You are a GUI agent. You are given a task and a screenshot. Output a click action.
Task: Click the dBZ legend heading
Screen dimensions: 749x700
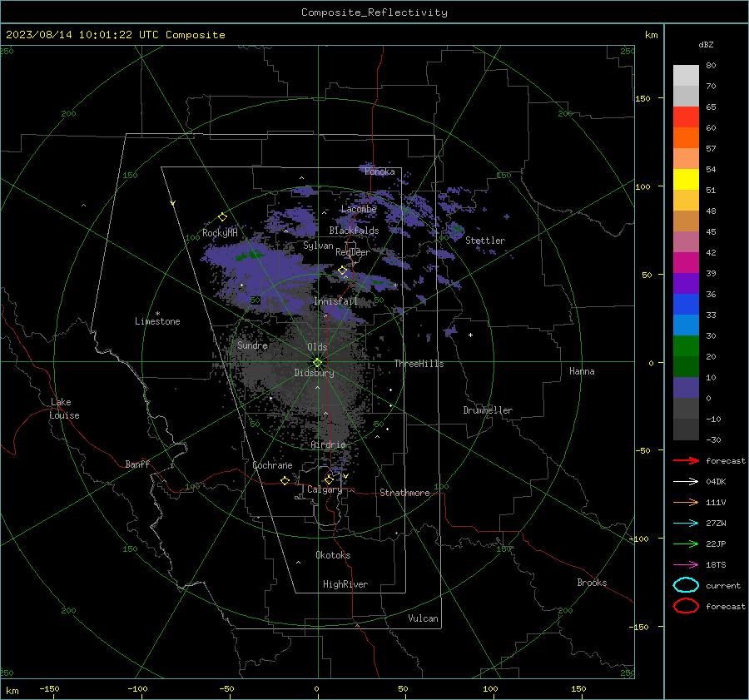pos(706,44)
